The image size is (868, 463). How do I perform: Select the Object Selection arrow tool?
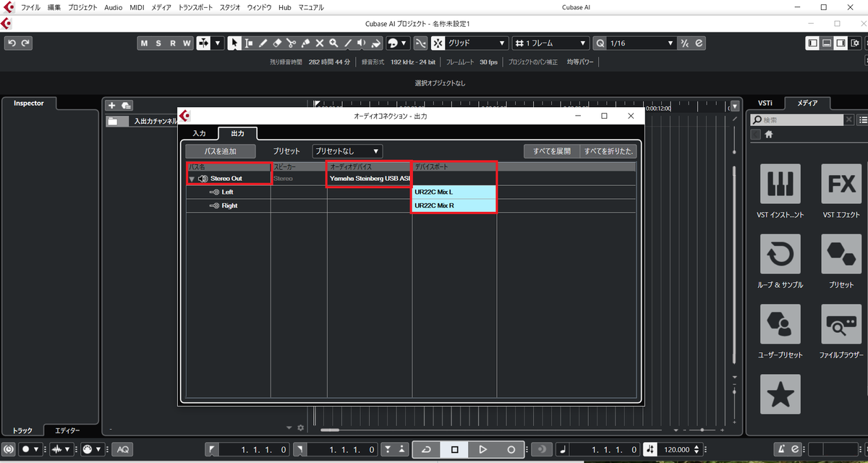click(x=235, y=43)
